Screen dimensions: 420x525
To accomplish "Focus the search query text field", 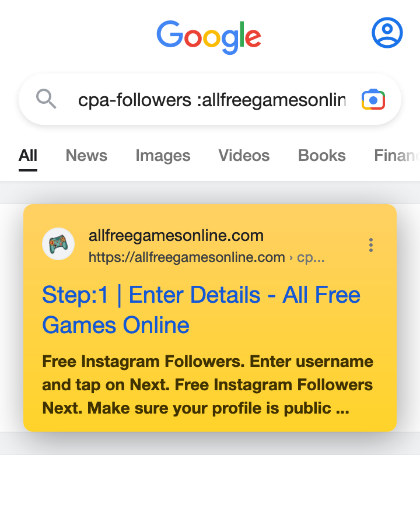I will [212, 100].
